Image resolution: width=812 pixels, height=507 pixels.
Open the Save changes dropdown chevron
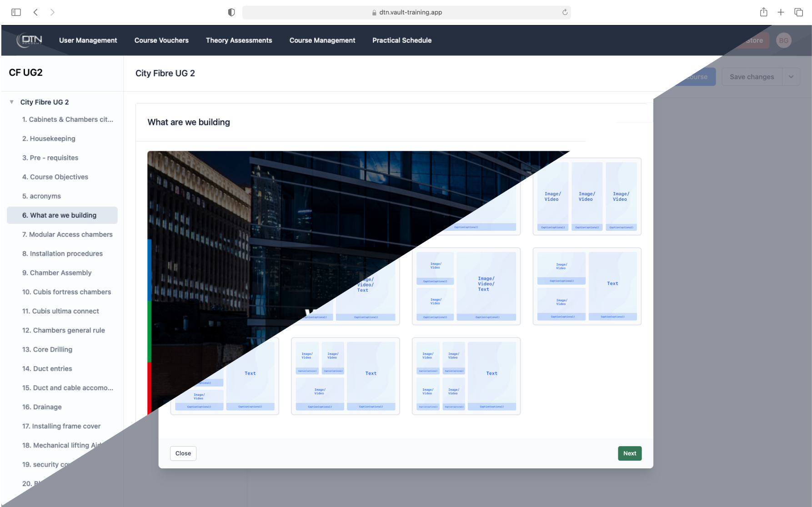791,76
